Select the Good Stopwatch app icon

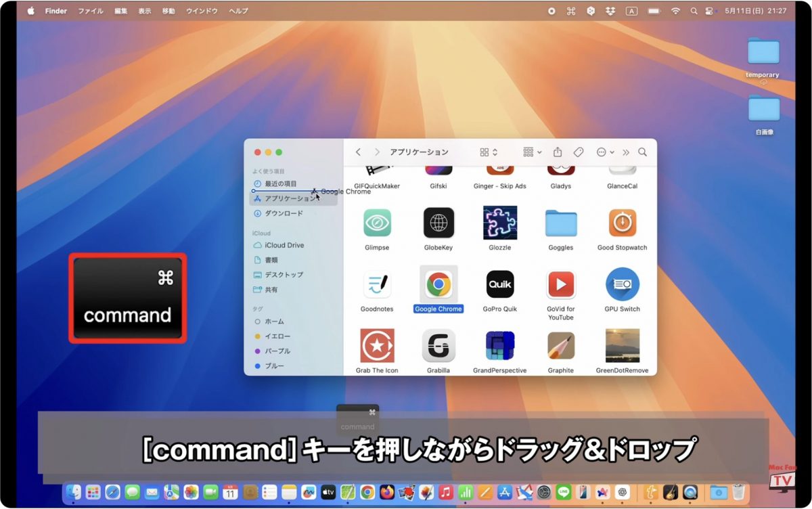(623, 223)
